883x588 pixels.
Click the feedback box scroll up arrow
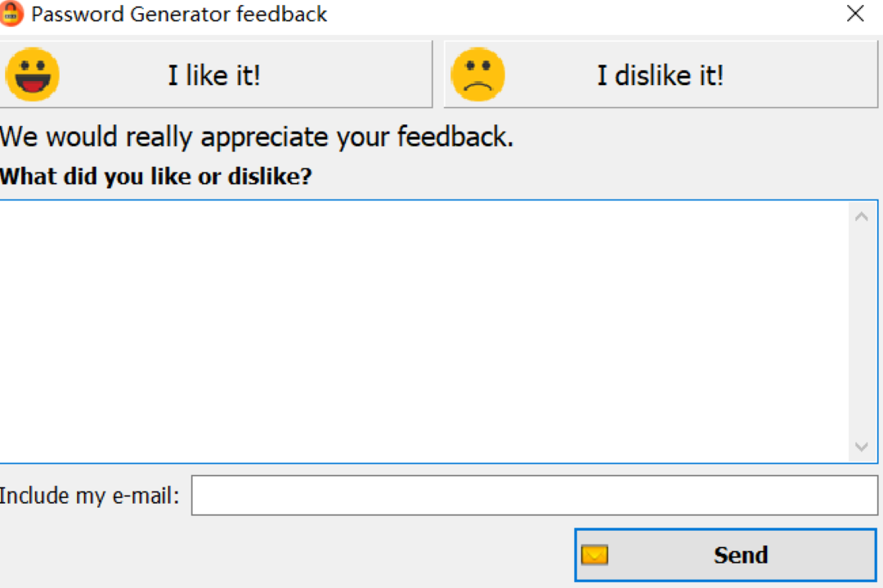tap(861, 217)
